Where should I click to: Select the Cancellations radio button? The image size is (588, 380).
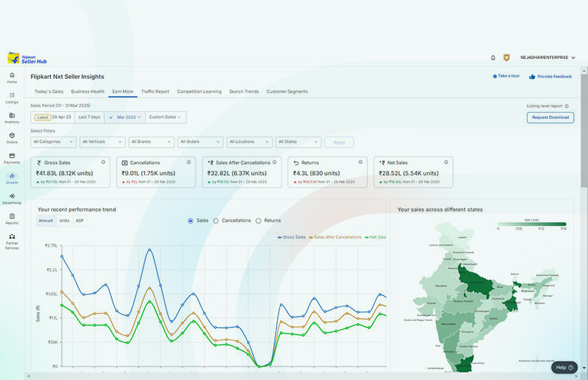point(216,221)
